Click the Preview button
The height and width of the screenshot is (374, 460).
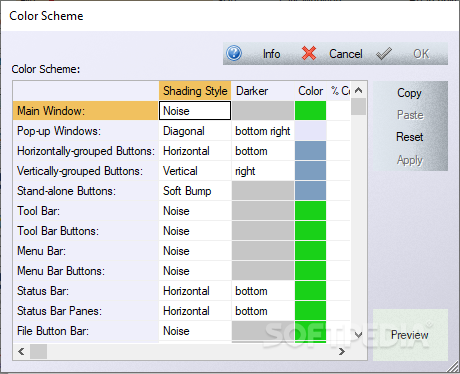pos(410,335)
